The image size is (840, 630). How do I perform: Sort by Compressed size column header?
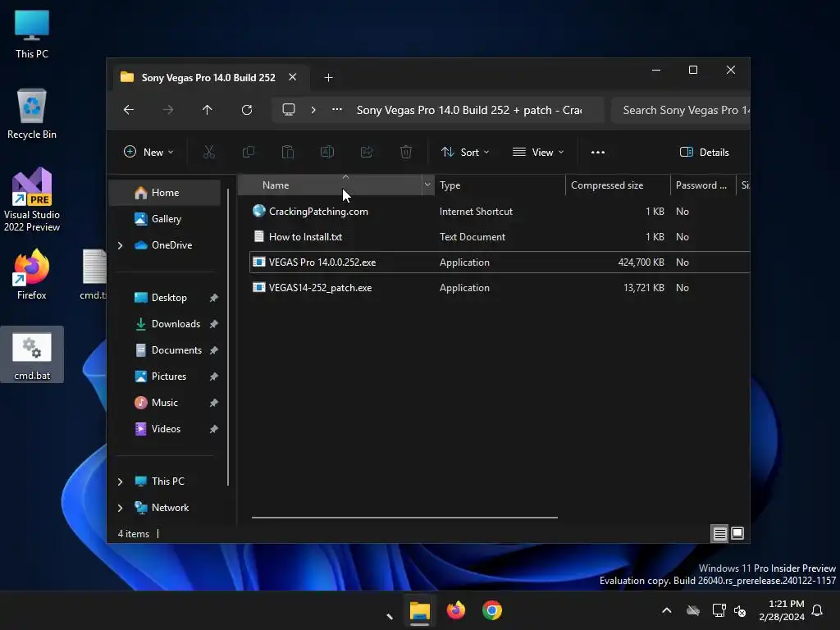(x=618, y=185)
